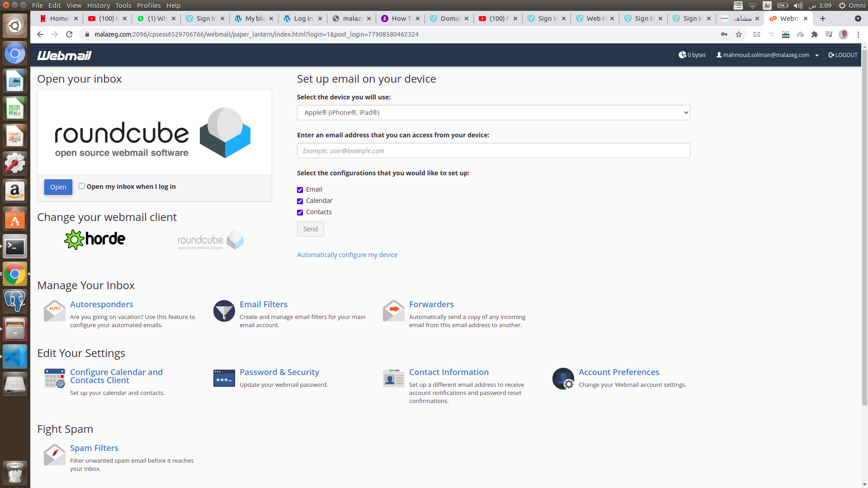Open the Wi-Fi network indicator
The width and height of the screenshot is (868, 488).
pyautogui.click(x=753, y=5)
